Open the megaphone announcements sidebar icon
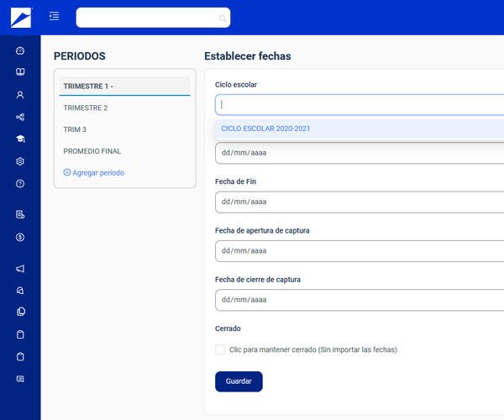The image size is (504, 420). (x=20, y=269)
